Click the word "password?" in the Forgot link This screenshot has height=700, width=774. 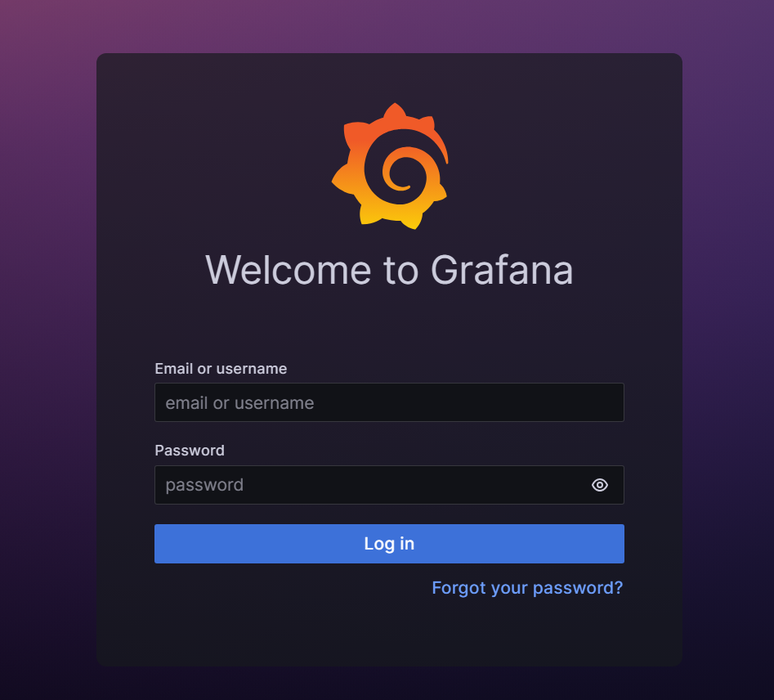tap(578, 588)
